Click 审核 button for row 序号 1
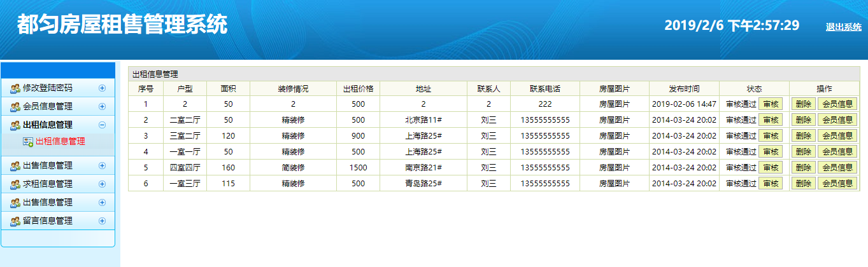Image resolution: width=868 pixels, height=267 pixels. pyautogui.click(x=771, y=104)
